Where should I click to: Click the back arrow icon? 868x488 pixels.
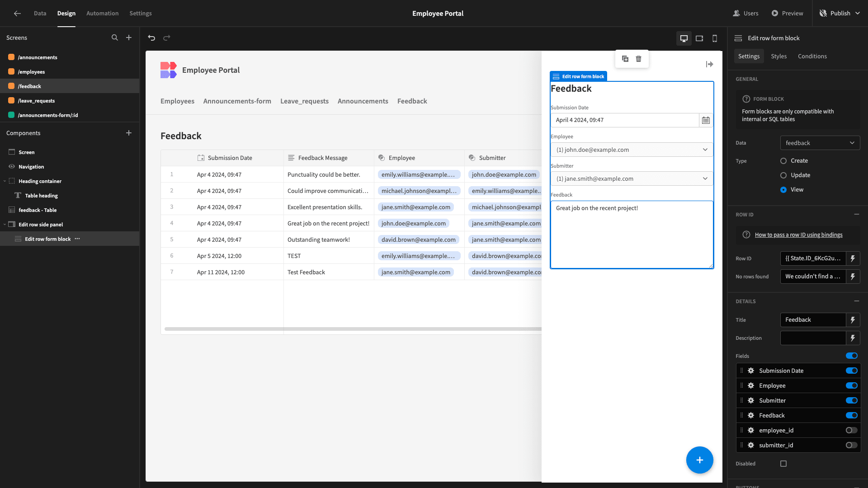[x=17, y=14]
